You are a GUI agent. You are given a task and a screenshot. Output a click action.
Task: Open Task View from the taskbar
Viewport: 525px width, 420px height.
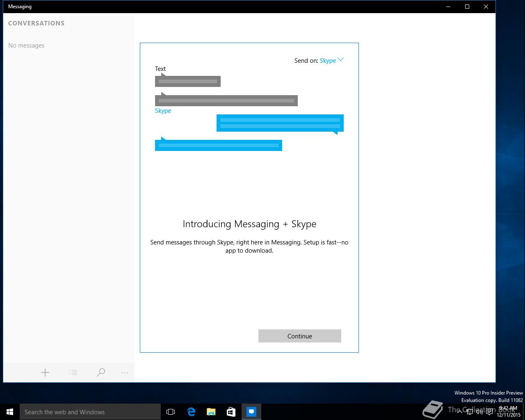pos(171,412)
